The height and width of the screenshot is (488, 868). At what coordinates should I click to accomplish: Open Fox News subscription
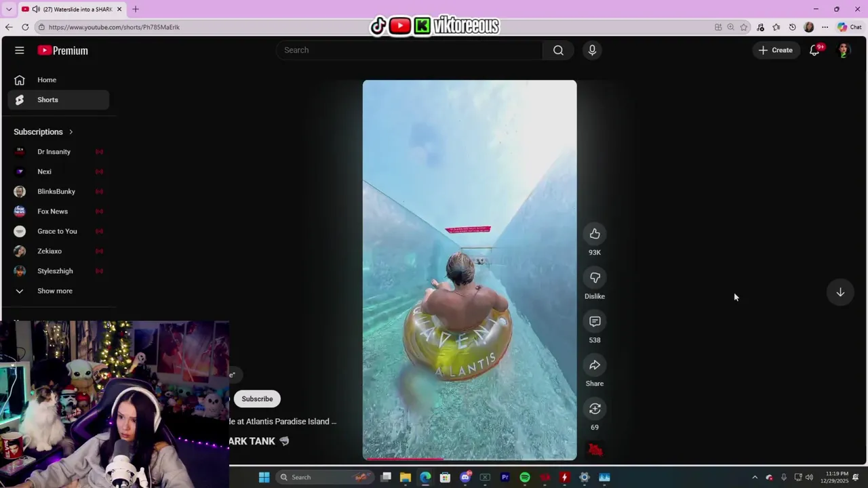point(58,211)
